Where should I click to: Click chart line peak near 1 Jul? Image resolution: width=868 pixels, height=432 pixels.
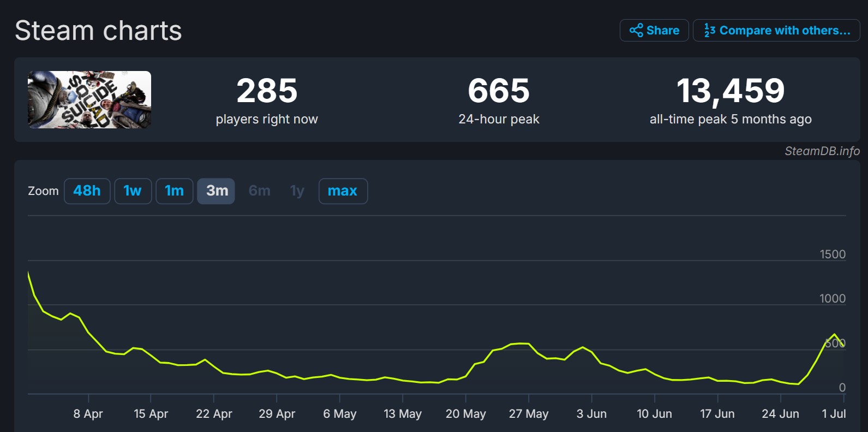tap(834, 334)
